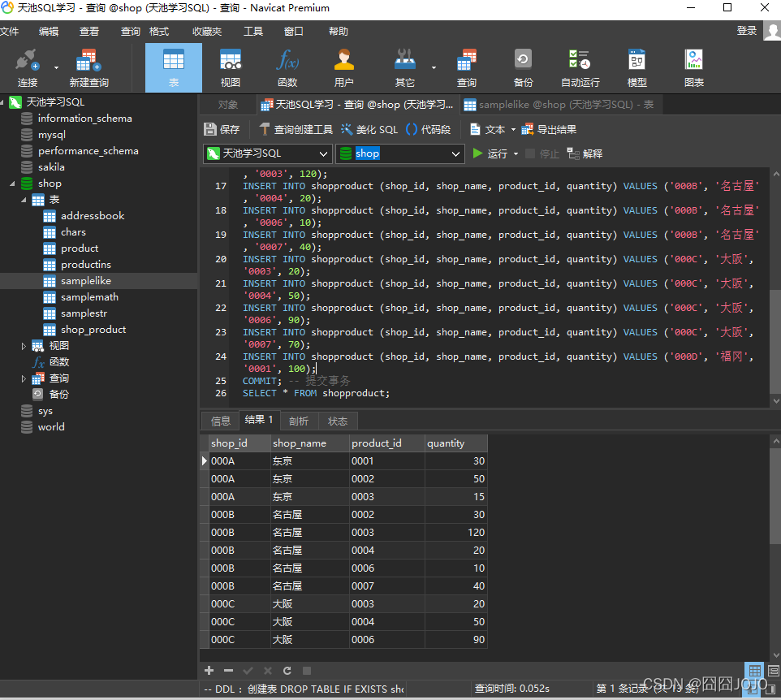Open the 连接 dropdown arrow
The width and height of the screenshot is (781, 700).
(56, 67)
